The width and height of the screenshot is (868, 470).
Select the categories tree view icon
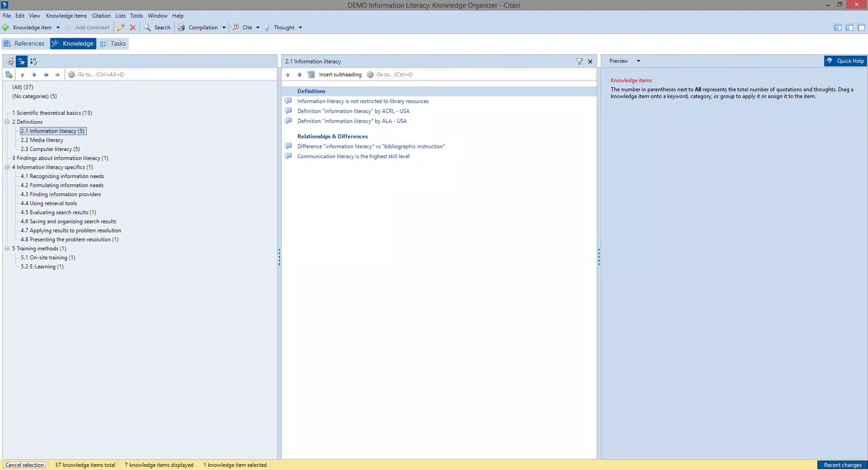(22, 61)
